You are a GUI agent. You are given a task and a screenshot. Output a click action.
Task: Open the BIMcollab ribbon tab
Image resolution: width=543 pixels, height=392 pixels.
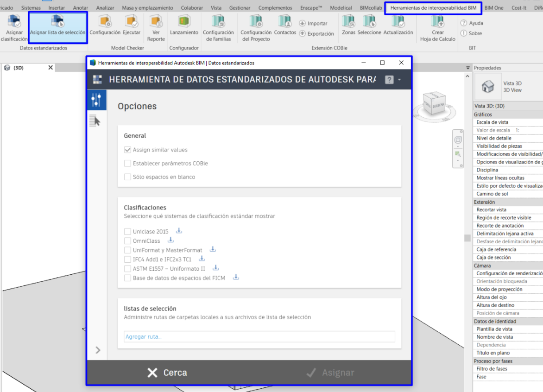[371, 7]
